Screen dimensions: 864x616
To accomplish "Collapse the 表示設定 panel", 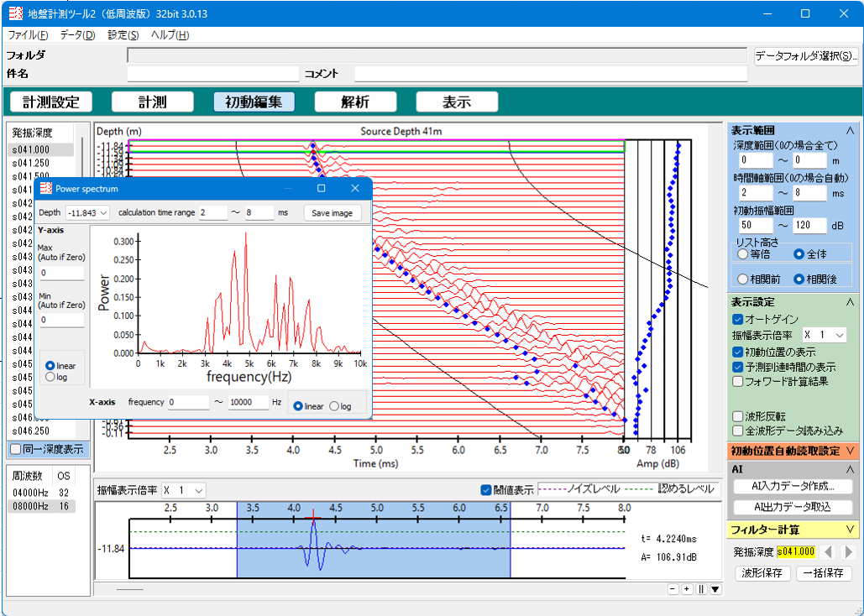I will (851, 302).
